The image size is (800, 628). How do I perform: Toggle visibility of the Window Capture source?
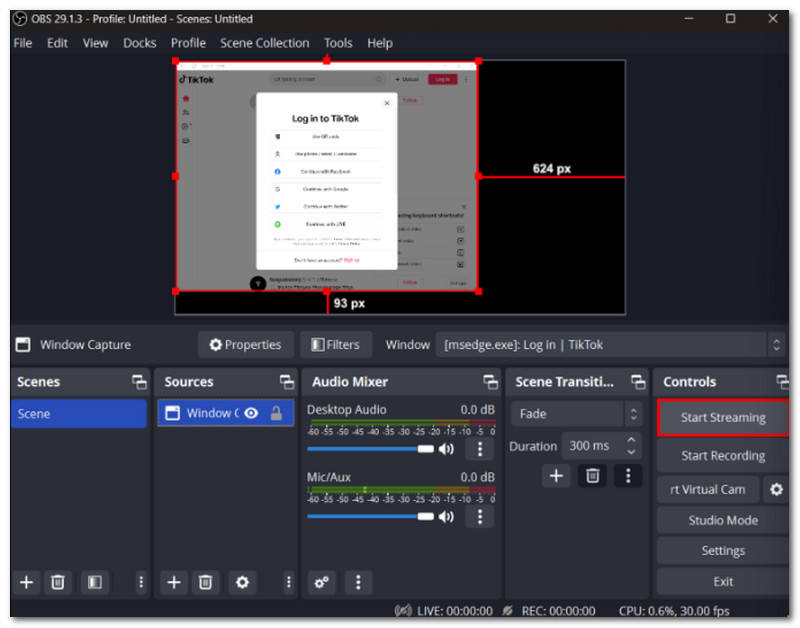point(251,413)
